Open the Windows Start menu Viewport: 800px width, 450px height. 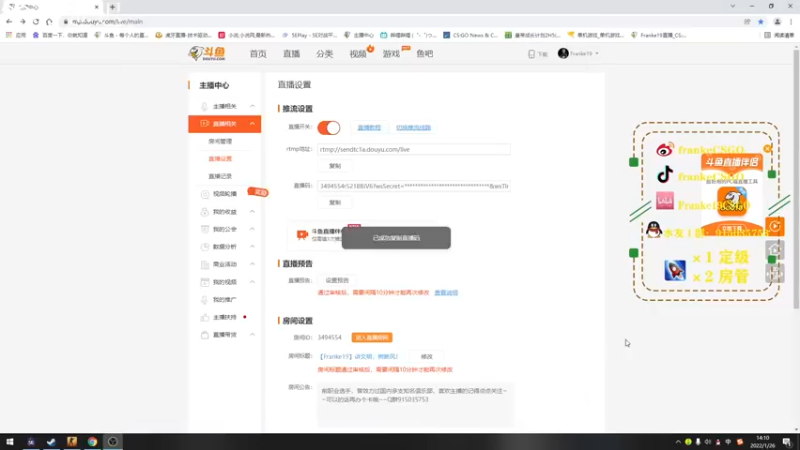(9, 441)
